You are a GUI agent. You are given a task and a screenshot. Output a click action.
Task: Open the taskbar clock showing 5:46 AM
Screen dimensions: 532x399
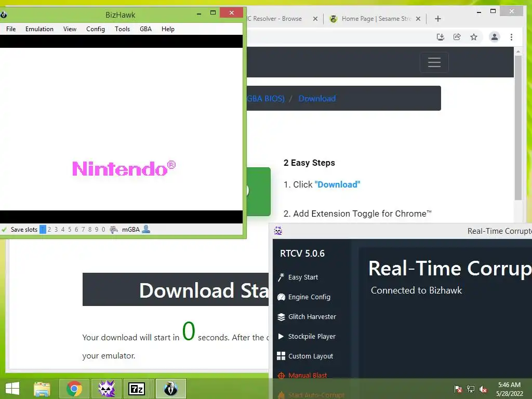point(509,389)
